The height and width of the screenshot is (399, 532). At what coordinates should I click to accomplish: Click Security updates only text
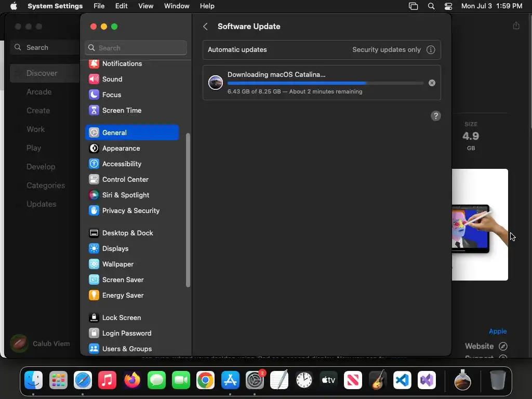[386, 49]
